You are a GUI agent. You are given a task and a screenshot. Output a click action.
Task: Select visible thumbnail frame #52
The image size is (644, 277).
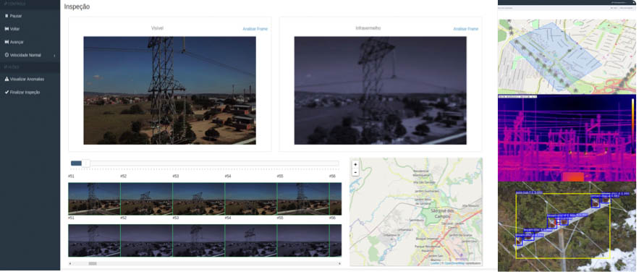click(x=146, y=199)
